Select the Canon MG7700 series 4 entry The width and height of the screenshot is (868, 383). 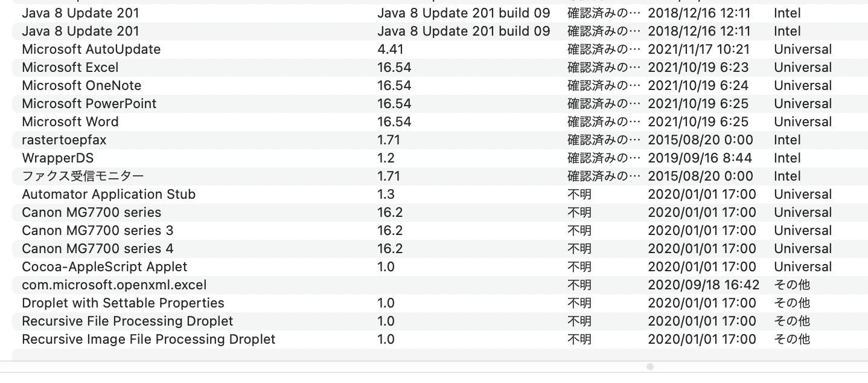[97, 249]
